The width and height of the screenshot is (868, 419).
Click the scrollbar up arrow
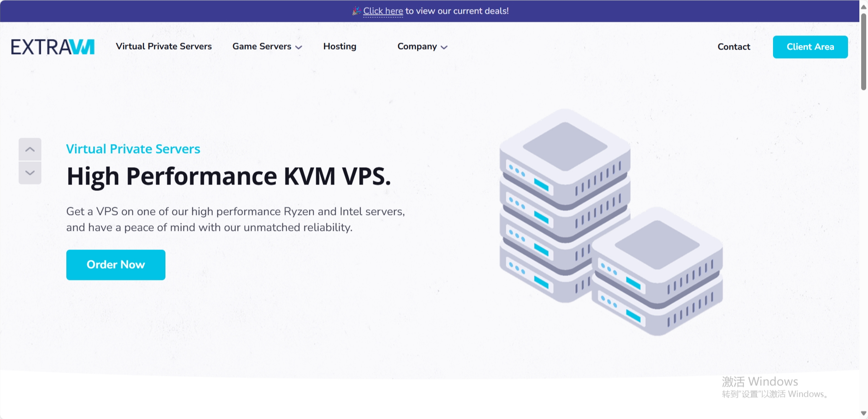(x=863, y=6)
